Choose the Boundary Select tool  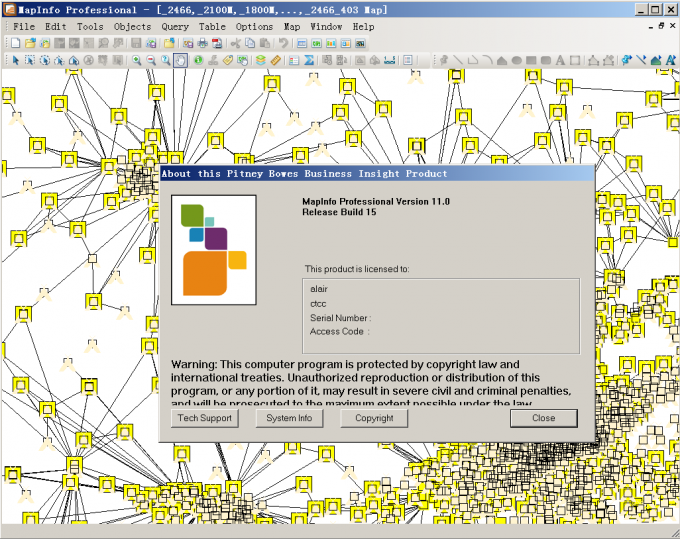[x=74, y=60]
